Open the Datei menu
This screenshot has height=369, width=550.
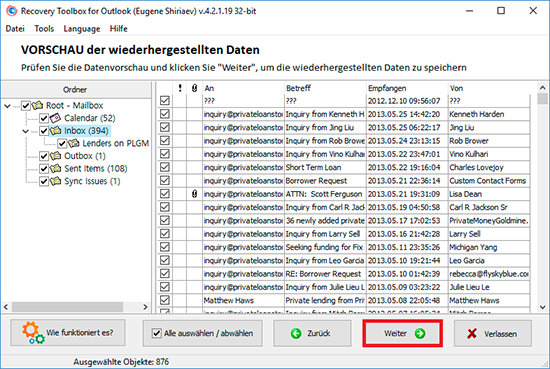click(x=15, y=29)
